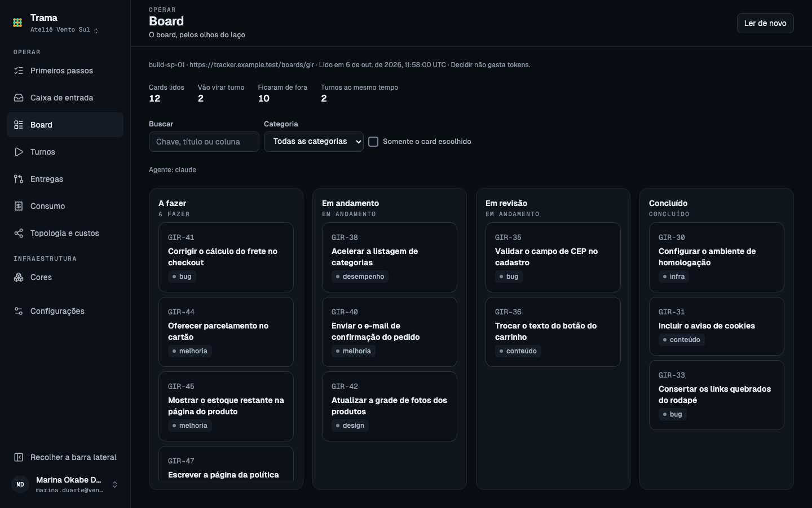Click the Board layout icon in sidebar
The width and height of the screenshot is (812, 508).
[x=19, y=125]
